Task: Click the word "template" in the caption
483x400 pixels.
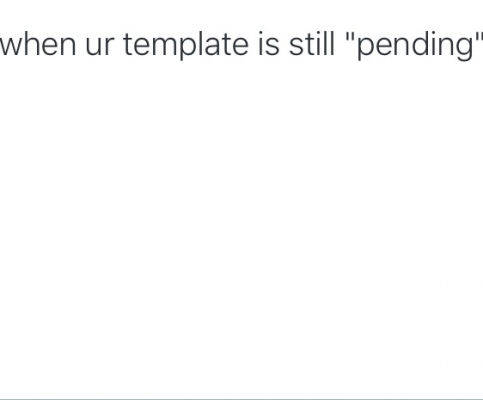Action: click(x=186, y=46)
